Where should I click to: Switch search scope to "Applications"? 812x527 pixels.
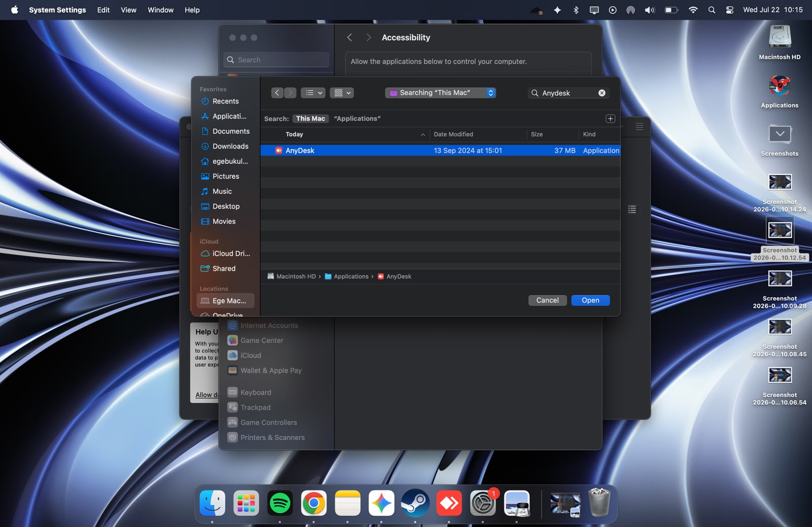pyautogui.click(x=357, y=119)
